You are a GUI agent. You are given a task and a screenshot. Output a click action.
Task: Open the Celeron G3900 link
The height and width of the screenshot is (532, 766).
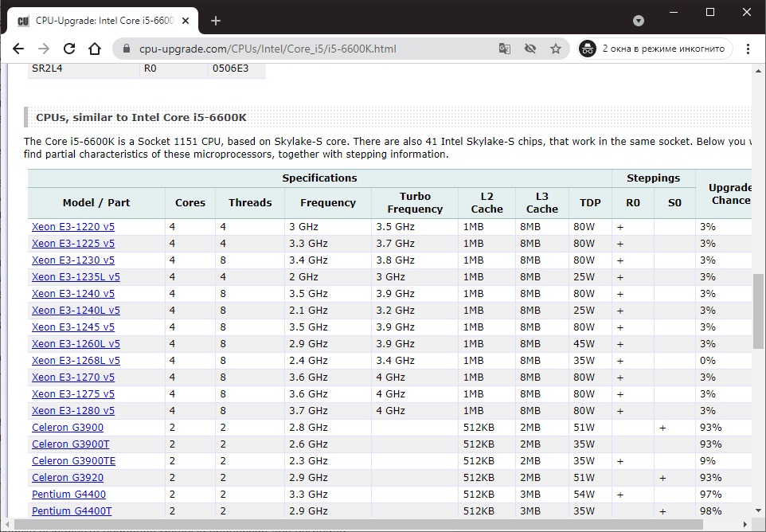(x=68, y=428)
